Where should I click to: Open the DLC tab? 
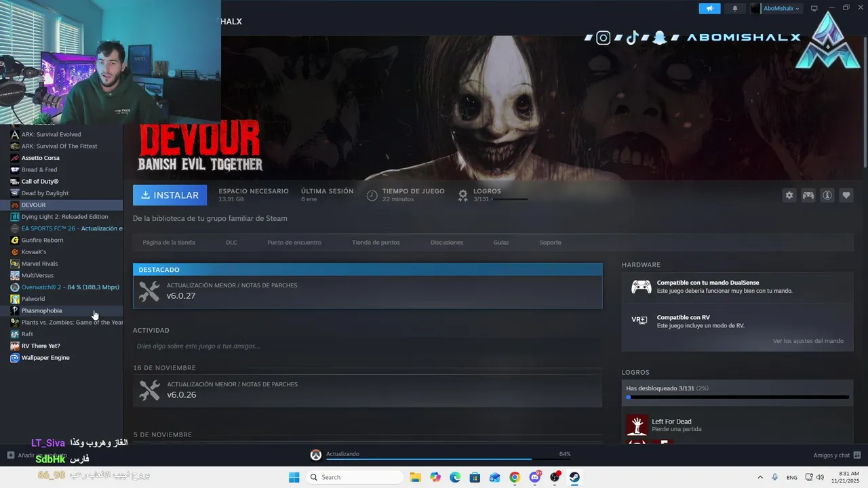pyautogui.click(x=231, y=242)
